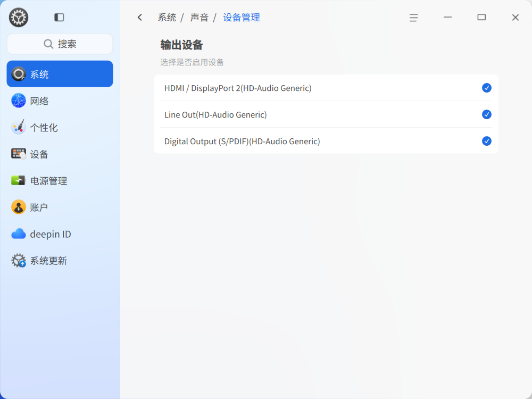This screenshot has height=399, width=532.
Task: Click 选择是否启用设备 description text
Action: coord(192,62)
